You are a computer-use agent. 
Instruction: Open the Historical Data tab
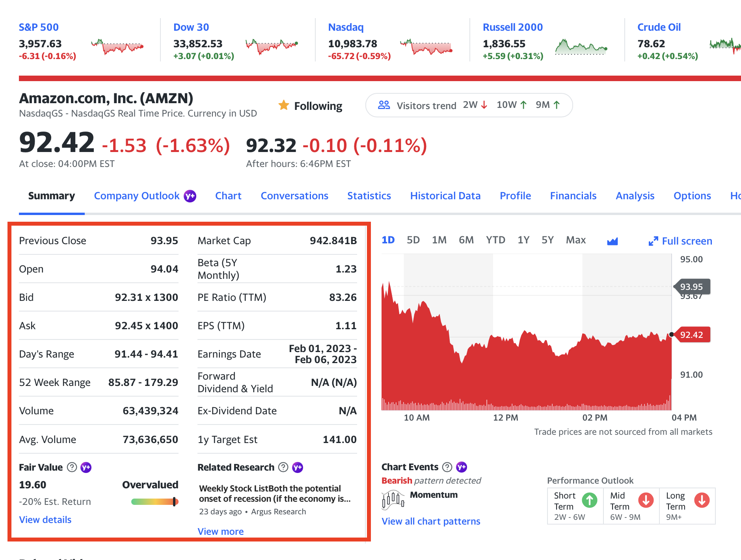[445, 196]
